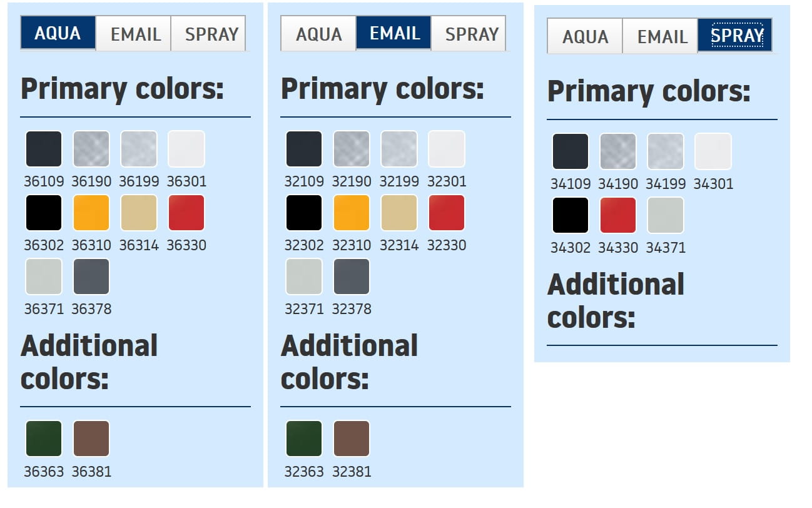Choose the beige swatch 32314
The image size is (812, 508).
[399, 213]
